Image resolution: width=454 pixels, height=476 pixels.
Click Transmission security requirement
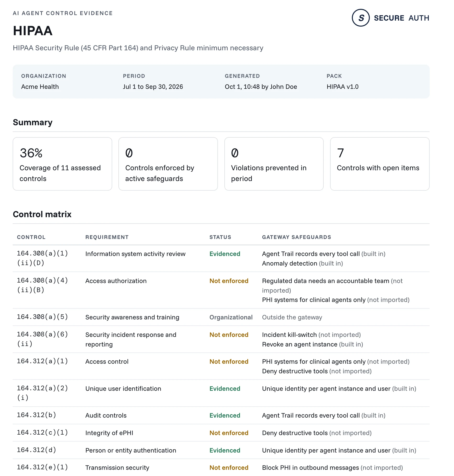click(117, 468)
